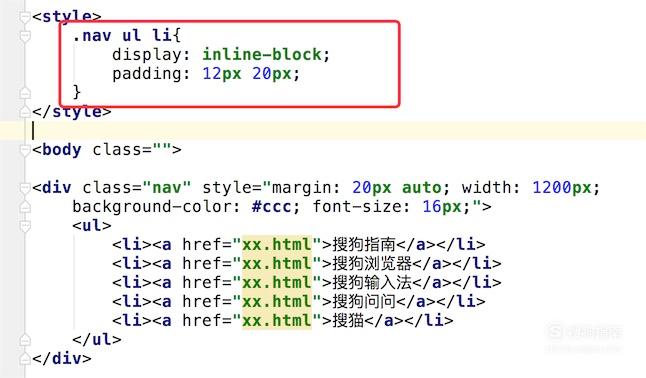The width and height of the screenshot is (646, 378).
Task: Click the li part of the CSS selector
Action: point(162,35)
